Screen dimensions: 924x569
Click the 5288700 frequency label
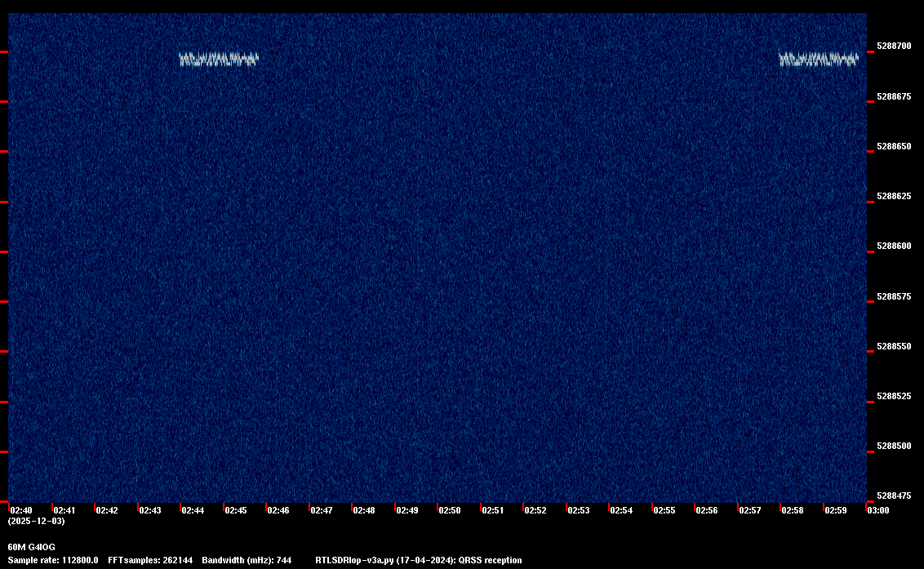893,46
